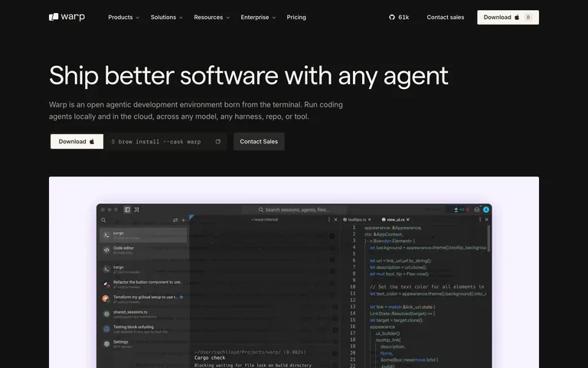588x368 pixels.
Task: Open the three-dot menu of the ~/warp-internal pane
Action: click(x=329, y=220)
